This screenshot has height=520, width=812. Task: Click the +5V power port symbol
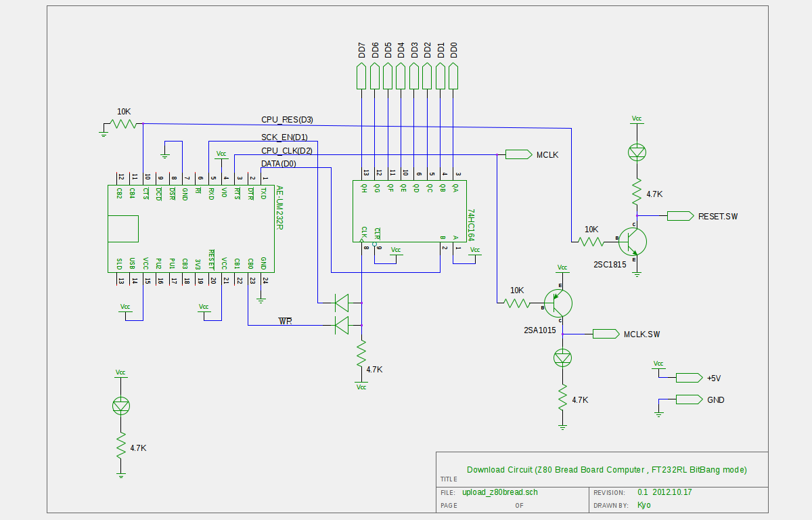pyautogui.click(x=689, y=378)
